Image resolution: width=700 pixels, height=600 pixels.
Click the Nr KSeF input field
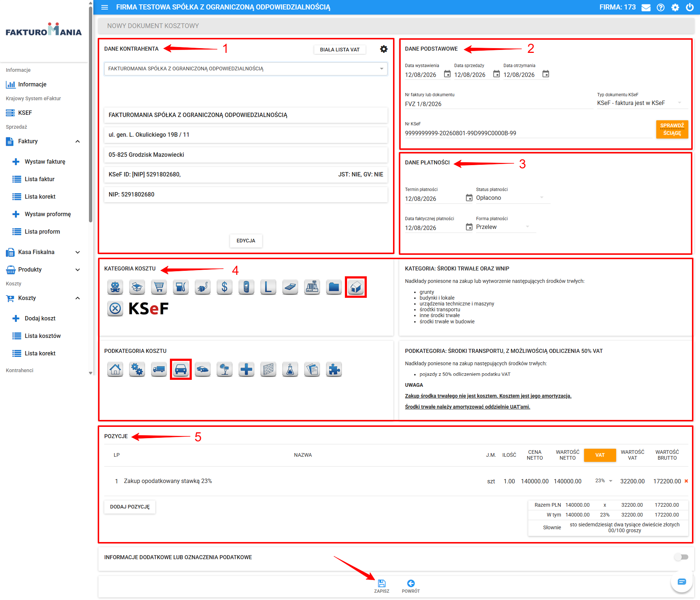529,133
